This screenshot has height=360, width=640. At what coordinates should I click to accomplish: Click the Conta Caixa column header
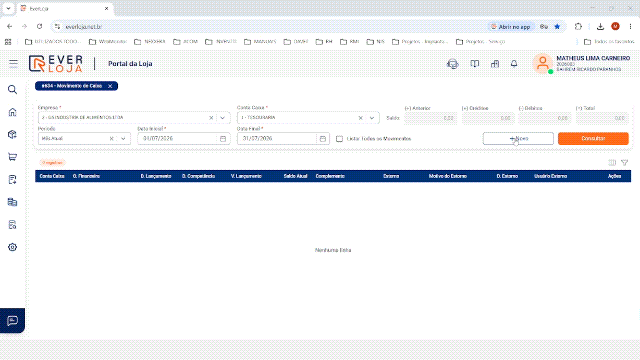(x=52, y=176)
